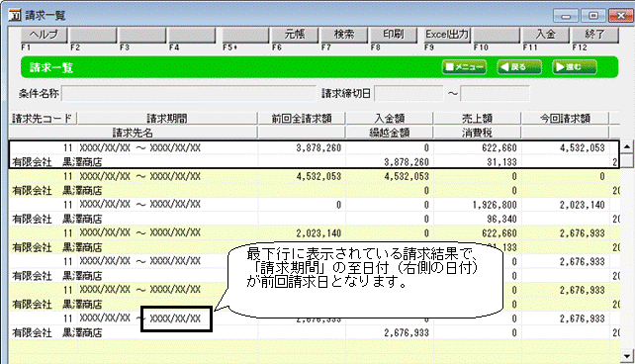The image size is (635, 364).
Task: Click the 戻る back arrow button
Action: [519, 67]
